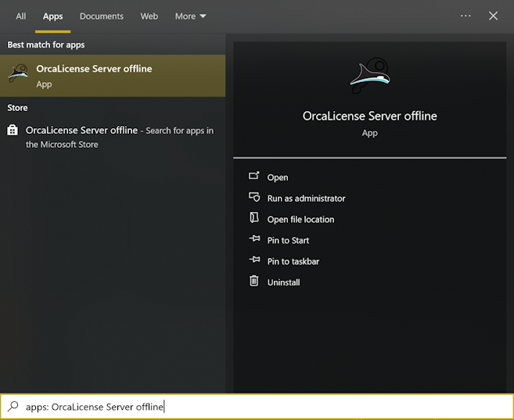Click the Open file location icon

(253, 219)
